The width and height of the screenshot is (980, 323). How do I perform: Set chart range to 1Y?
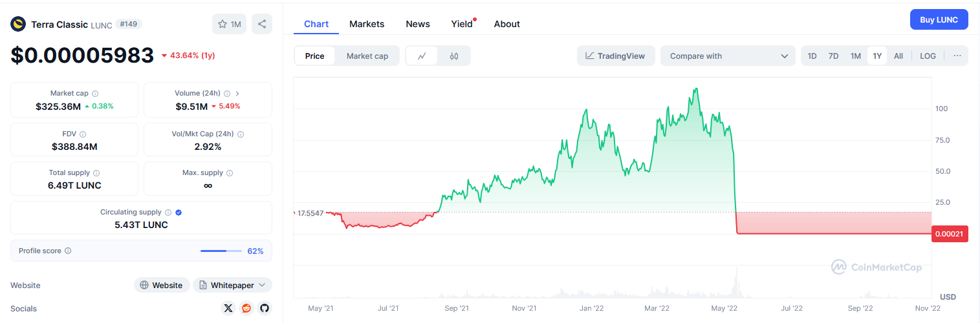(x=877, y=56)
